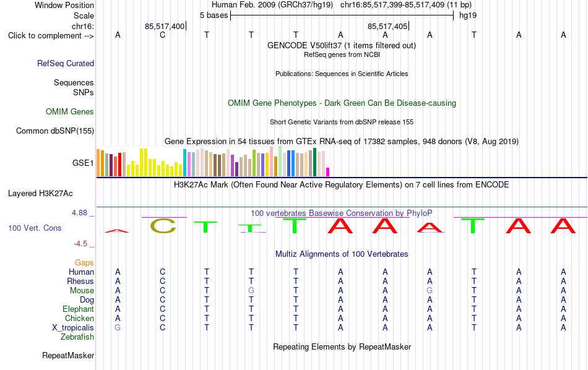Click the OMIM Gene Phenotypes green title
This screenshot has height=370, width=588.
point(342,103)
